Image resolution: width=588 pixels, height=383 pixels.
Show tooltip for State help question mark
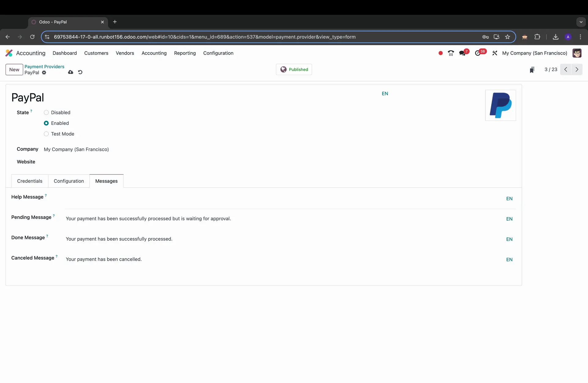click(31, 111)
